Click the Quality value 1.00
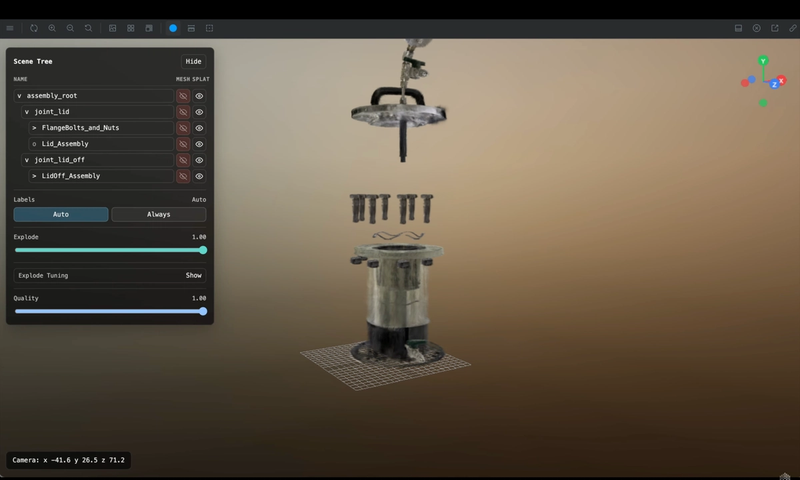Viewport: 800px width, 480px height. tap(199, 298)
